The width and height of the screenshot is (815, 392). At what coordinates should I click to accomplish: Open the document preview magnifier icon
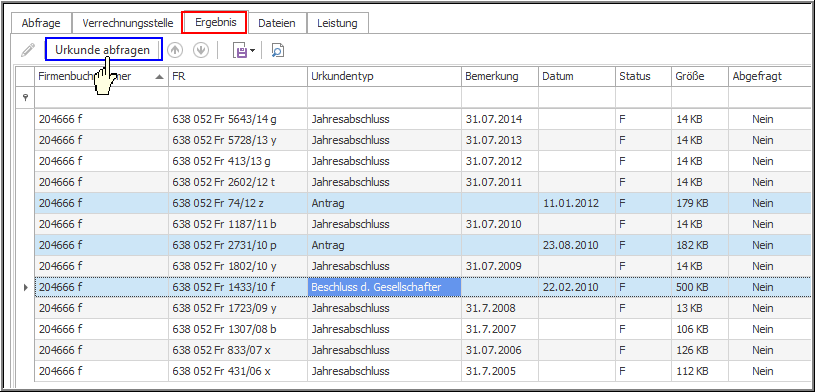(x=278, y=50)
